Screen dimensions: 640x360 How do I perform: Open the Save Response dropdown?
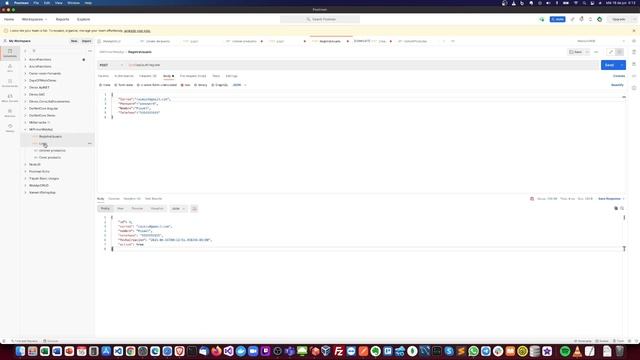[611, 199]
